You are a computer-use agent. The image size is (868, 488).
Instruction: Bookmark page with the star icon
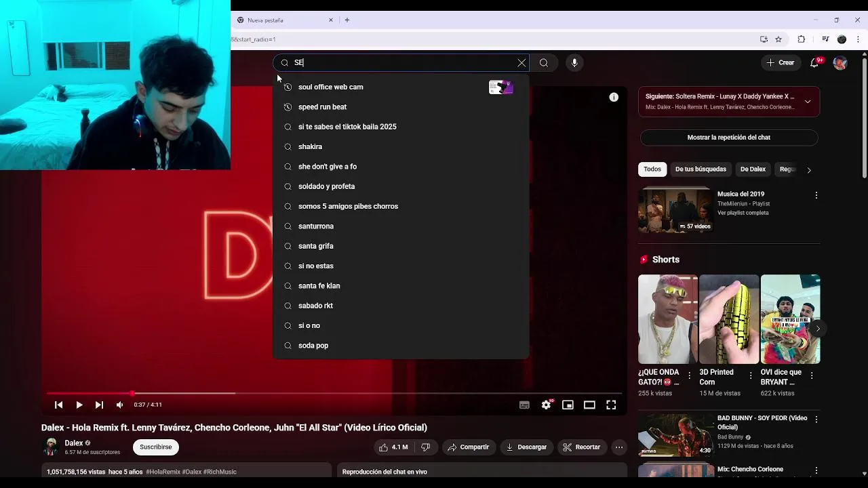click(778, 39)
